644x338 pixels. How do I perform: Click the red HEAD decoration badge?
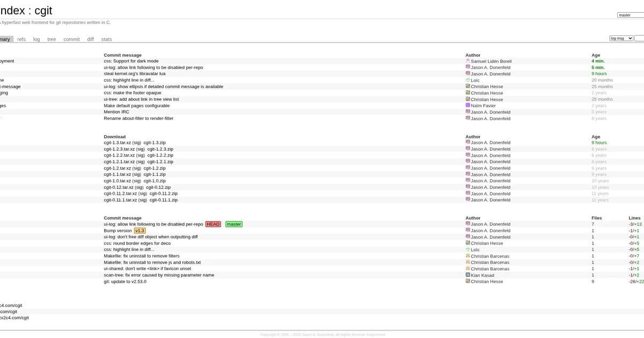coord(213,224)
